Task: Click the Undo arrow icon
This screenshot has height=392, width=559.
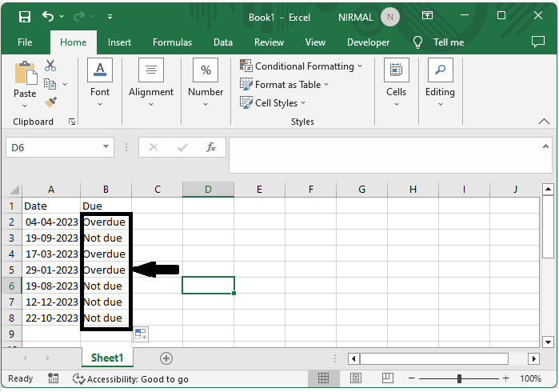Action: 49,16
